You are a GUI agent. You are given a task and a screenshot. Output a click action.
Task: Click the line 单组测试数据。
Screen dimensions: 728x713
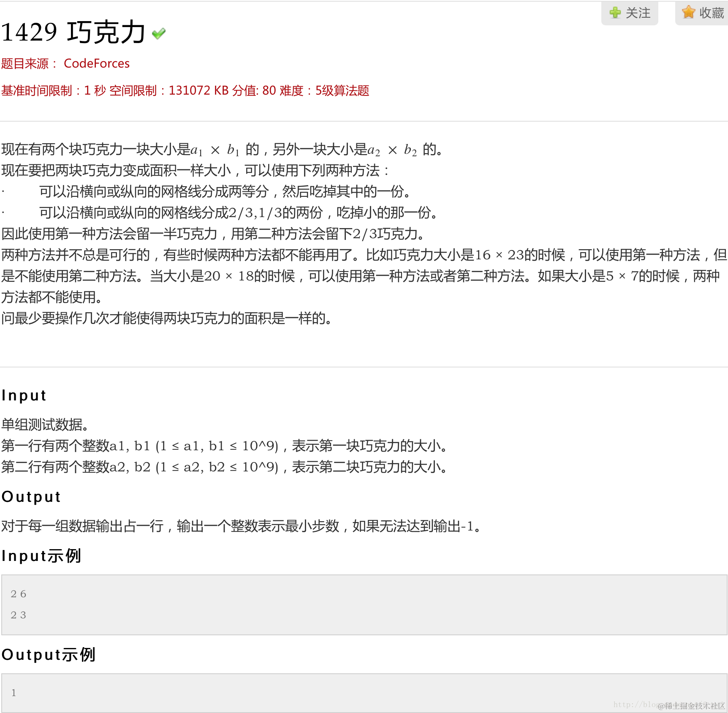pos(45,425)
